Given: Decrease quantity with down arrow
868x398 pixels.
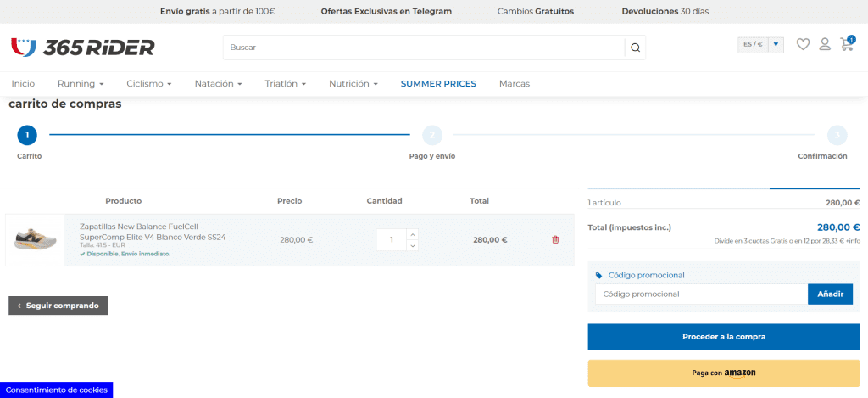Looking at the screenshot, I should (x=413, y=245).
